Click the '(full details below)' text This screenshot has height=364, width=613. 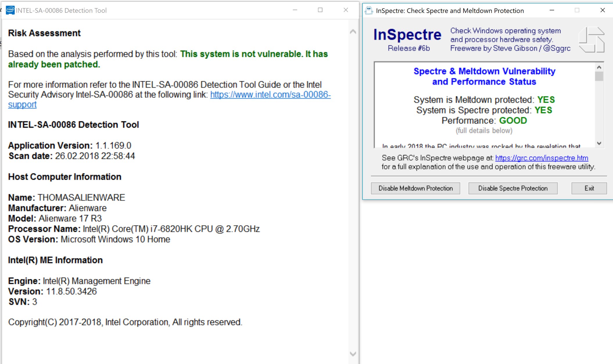[484, 131]
